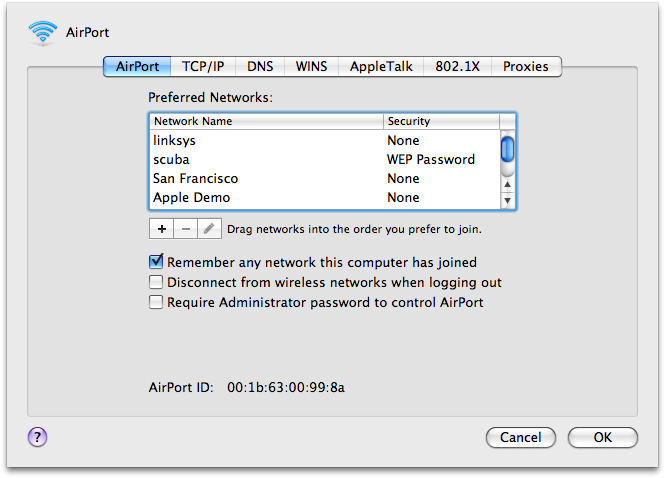
Task: Click the Cancel button
Action: coord(520,437)
